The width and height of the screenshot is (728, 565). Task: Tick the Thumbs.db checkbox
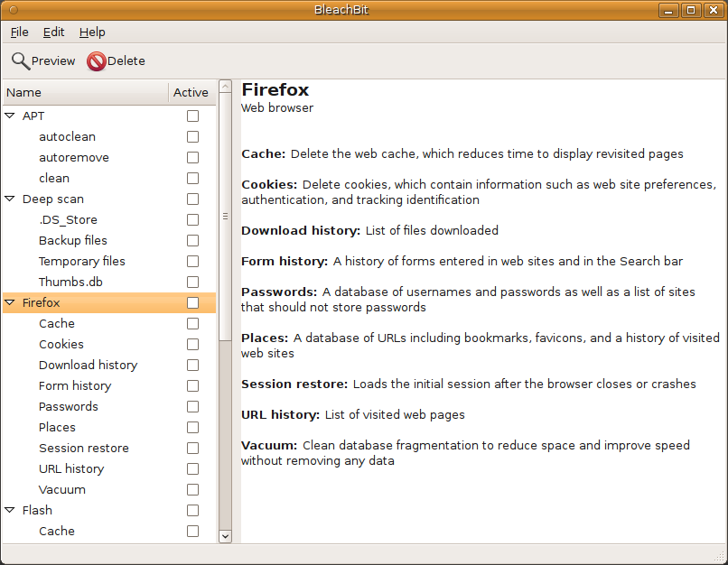(192, 282)
